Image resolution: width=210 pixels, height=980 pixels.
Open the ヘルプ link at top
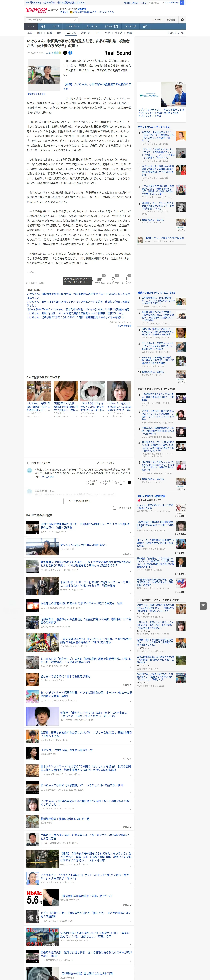pos(143,3)
